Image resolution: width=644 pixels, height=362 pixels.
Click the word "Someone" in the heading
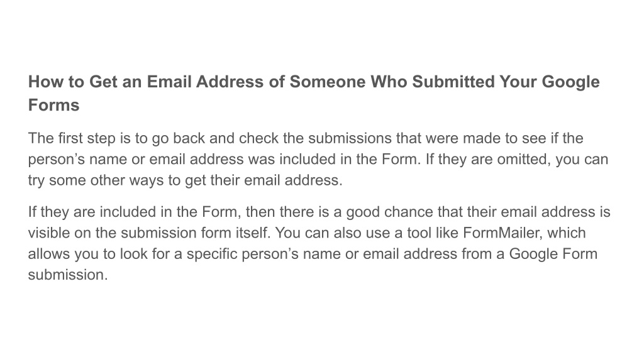click(x=327, y=82)
